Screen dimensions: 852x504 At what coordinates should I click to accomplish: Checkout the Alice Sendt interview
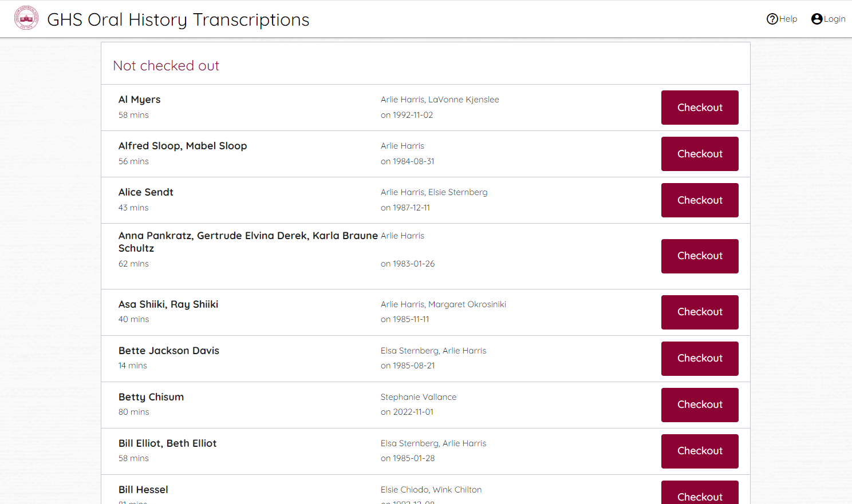point(699,200)
